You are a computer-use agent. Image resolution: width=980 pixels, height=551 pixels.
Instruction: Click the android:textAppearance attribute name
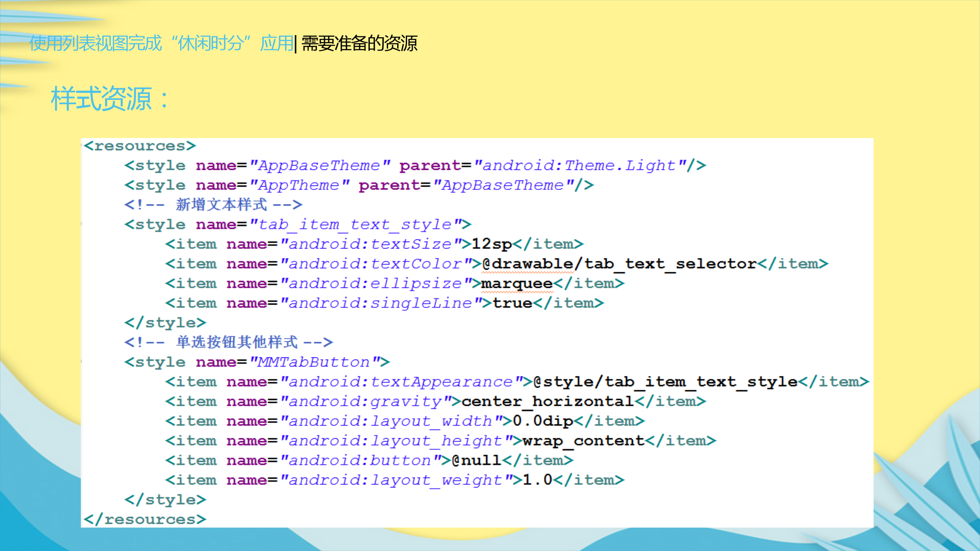point(400,382)
